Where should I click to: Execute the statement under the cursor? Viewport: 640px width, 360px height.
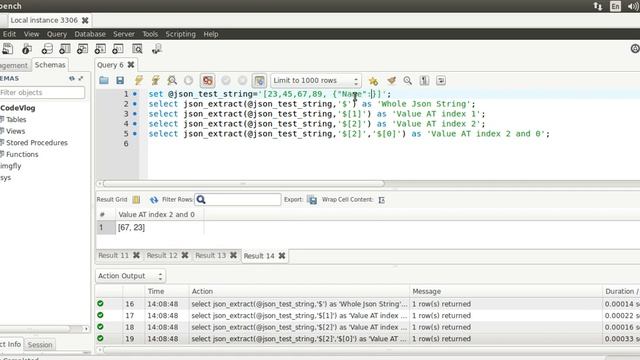coord(156,80)
